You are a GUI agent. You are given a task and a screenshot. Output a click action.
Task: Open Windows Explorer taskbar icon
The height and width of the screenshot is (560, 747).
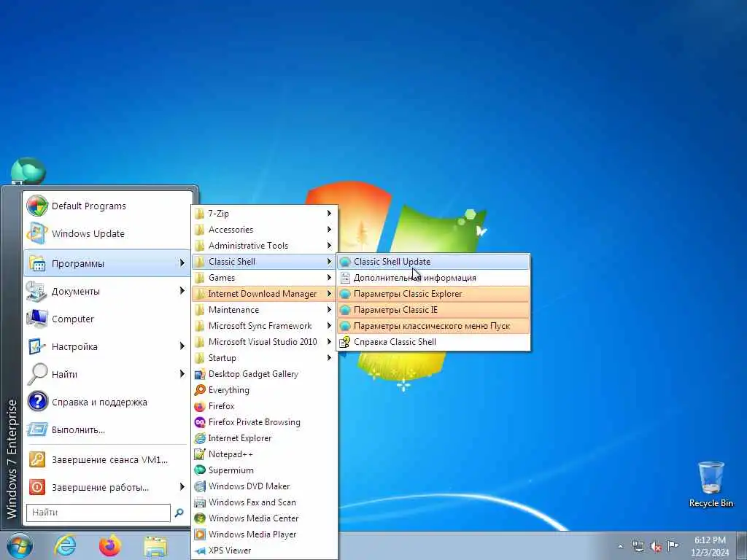coord(155,547)
